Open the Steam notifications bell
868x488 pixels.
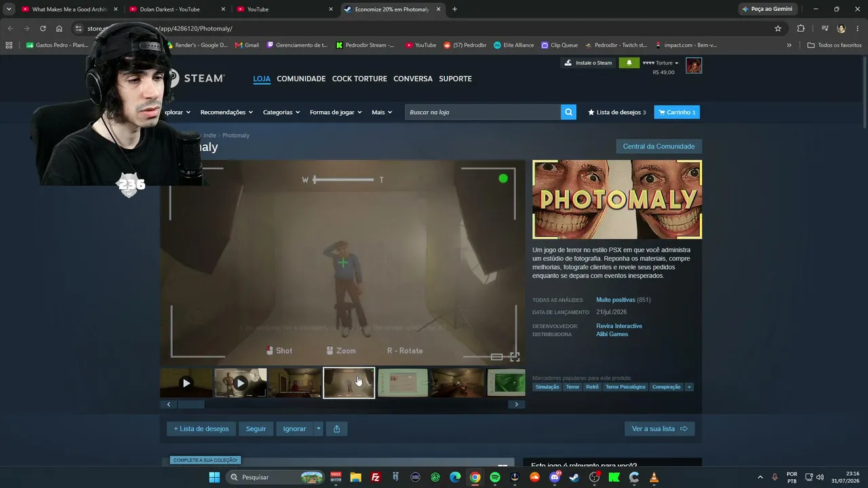629,63
